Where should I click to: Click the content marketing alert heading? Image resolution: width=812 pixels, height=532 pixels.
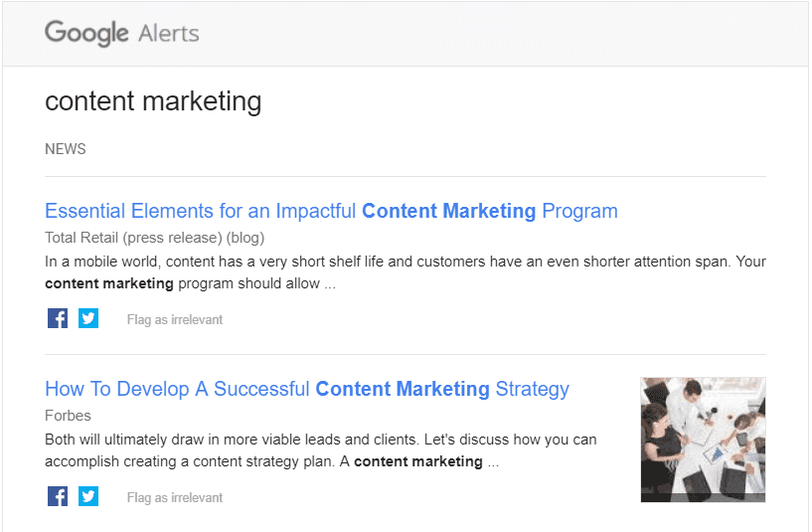153,101
